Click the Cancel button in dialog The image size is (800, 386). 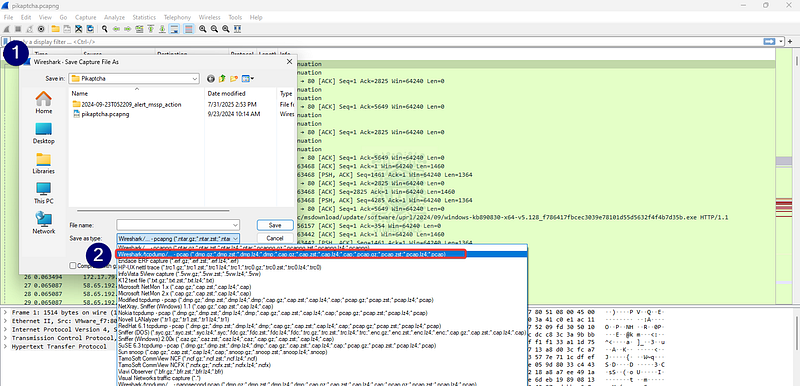(274, 238)
